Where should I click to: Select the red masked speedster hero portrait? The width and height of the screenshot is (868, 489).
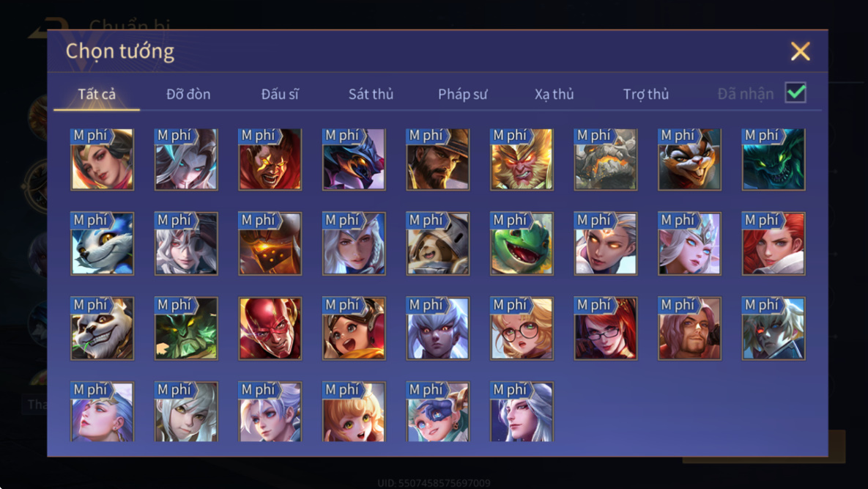pos(270,328)
